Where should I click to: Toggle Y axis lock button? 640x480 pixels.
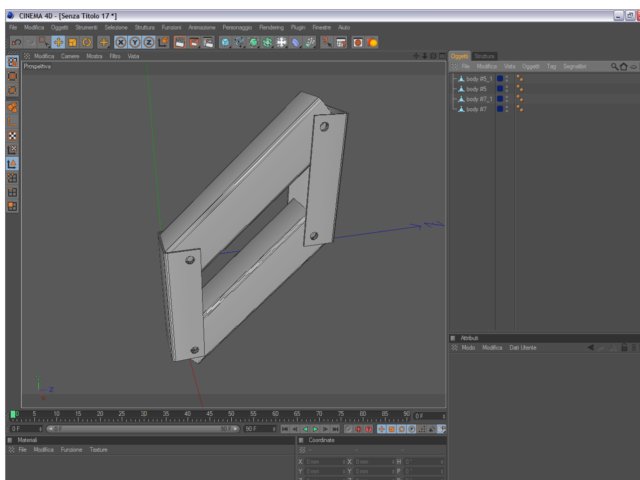[135, 42]
